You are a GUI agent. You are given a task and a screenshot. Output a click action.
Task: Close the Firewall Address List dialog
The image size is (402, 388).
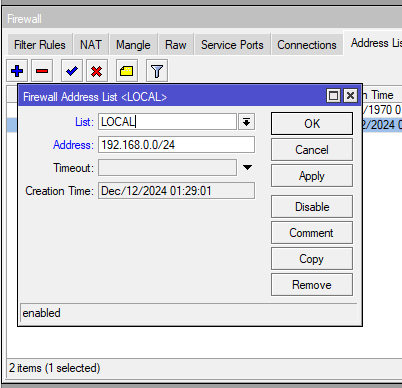click(x=350, y=96)
